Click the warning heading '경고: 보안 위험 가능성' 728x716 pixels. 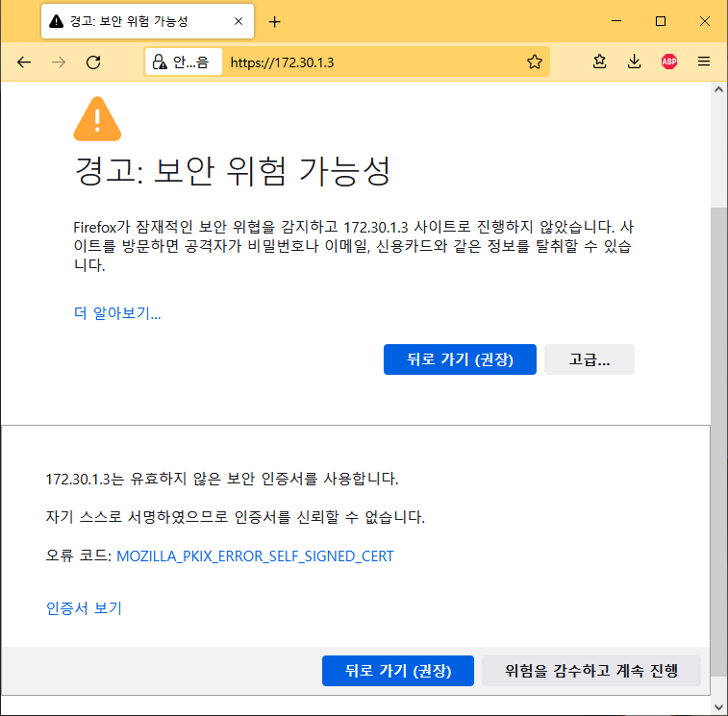click(x=233, y=171)
